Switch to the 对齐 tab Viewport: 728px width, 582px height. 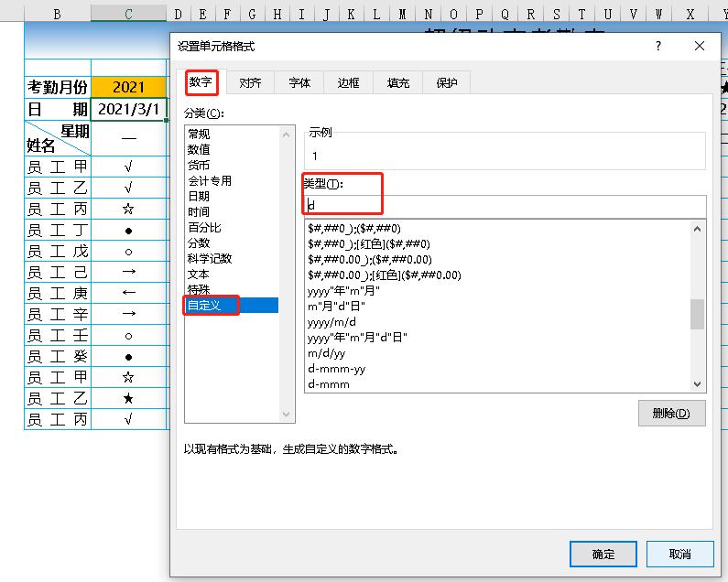coord(250,82)
